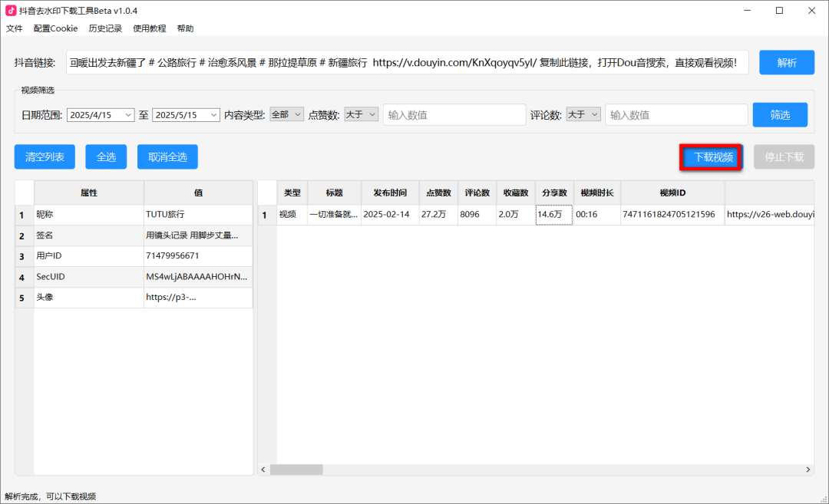Screen dimensions: 829x504
Task: Select the 8096 comments cell
Action: [477, 215]
